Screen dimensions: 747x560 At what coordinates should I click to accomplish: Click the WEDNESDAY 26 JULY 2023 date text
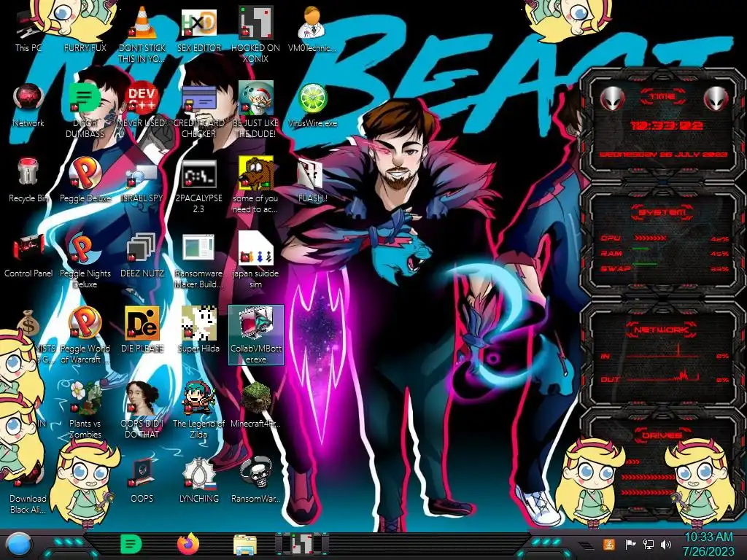click(x=663, y=155)
